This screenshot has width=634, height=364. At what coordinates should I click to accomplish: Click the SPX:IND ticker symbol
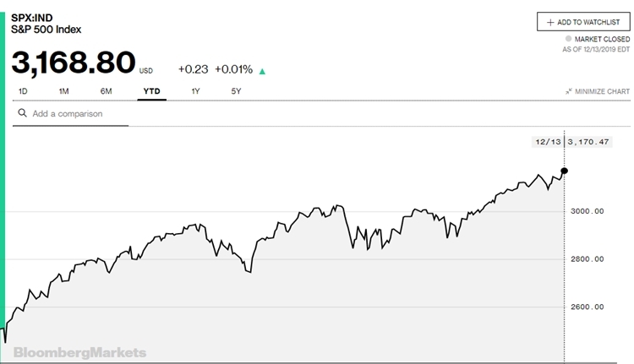pyautogui.click(x=31, y=16)
